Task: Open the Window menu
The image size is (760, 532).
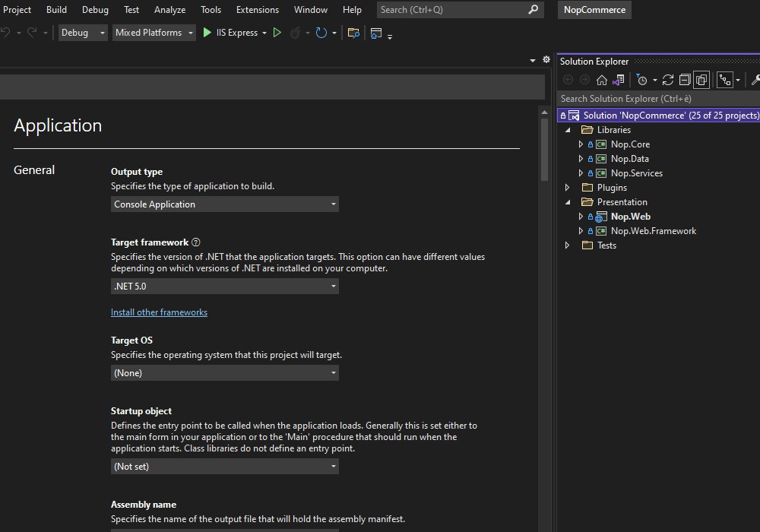Action: coord(311,10)
